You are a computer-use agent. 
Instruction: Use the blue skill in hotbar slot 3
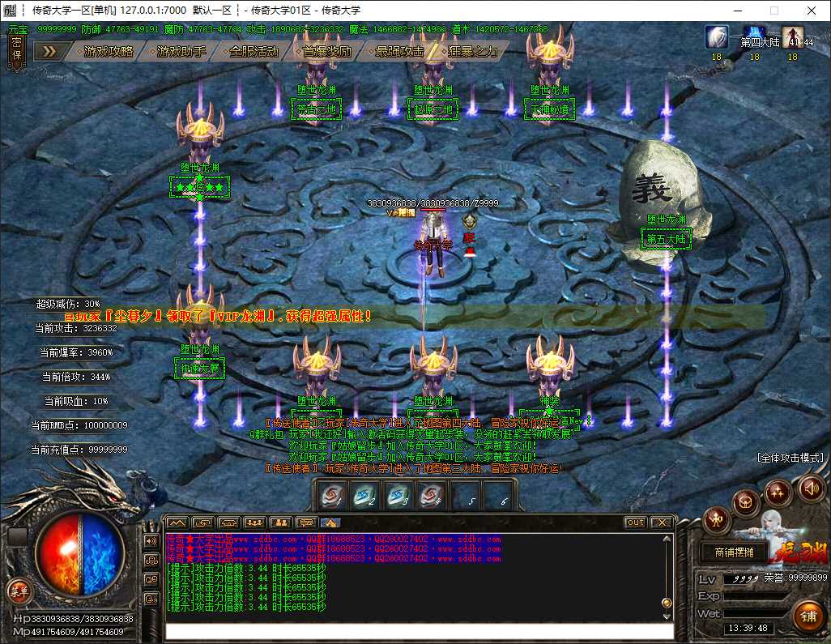click(398, 496)
